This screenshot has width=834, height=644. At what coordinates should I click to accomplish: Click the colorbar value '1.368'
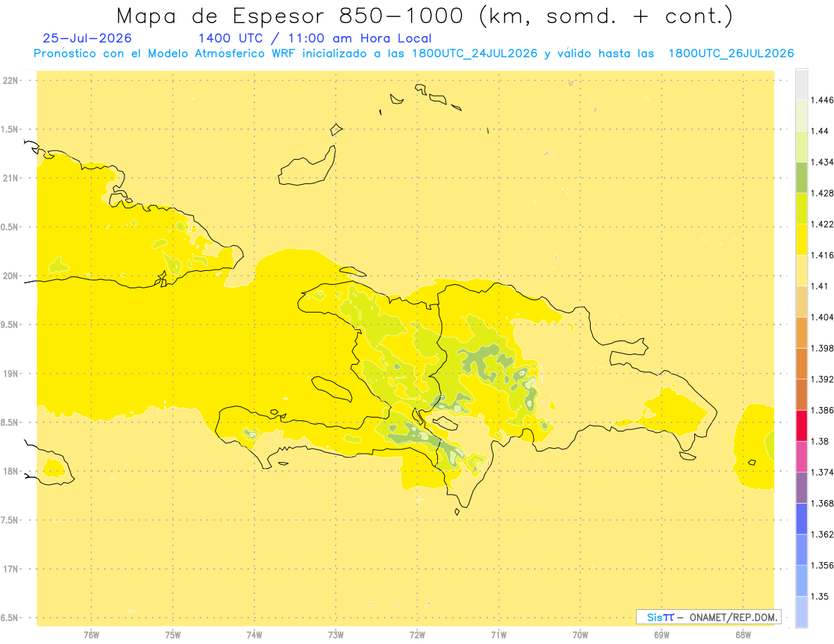[822, 503]
